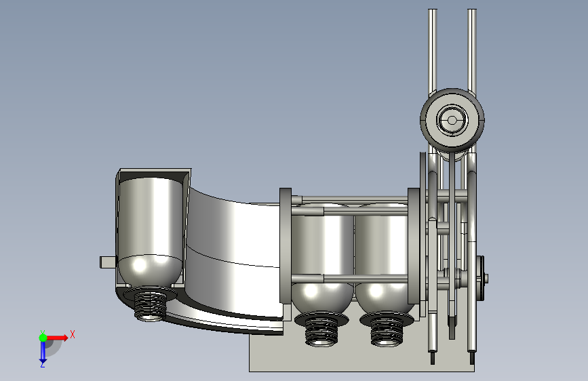Select the small tab protruding from left housing

point(108,262)
